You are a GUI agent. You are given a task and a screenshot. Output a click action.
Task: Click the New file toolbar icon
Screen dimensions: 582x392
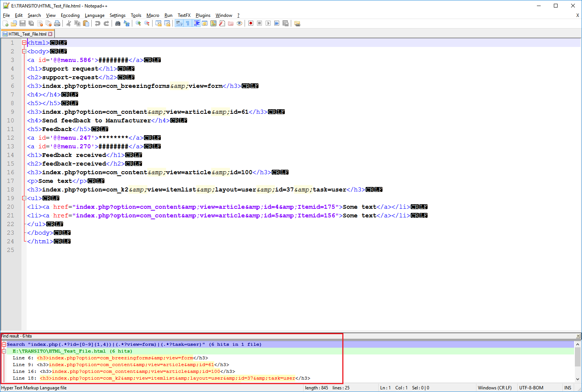coord(6,23)
